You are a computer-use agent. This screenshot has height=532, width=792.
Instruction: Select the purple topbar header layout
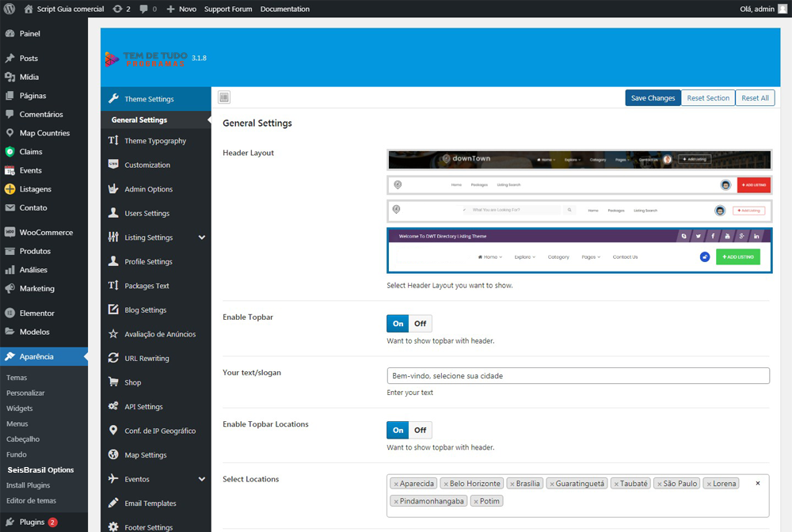tap(579, 250)
